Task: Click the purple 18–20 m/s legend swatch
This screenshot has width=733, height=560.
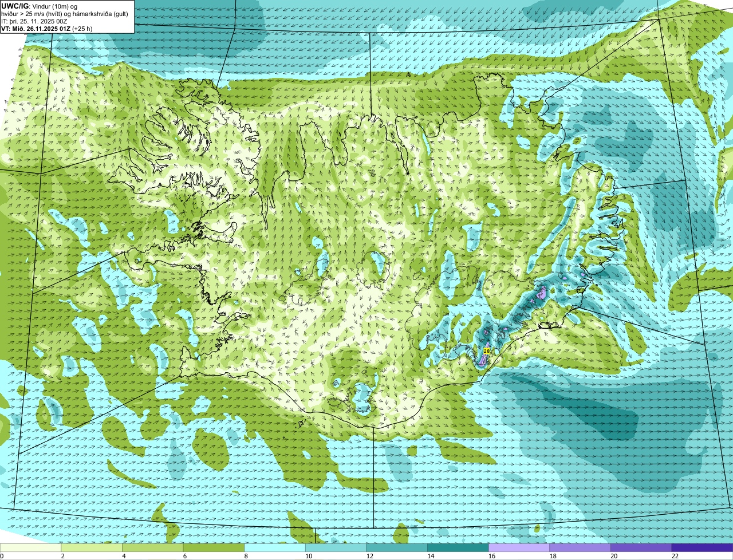Action: pyautogui.click(x=580, y=547)
